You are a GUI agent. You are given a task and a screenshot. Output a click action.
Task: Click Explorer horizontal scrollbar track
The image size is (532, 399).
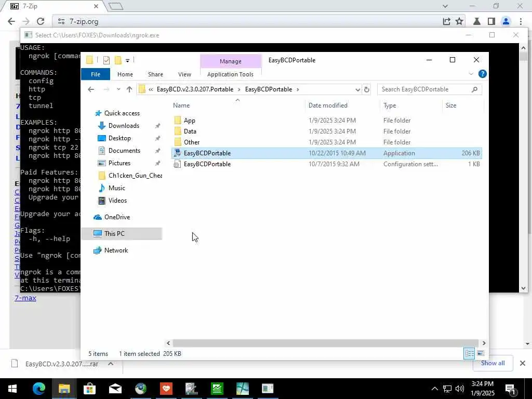click(x=326, y=343)
